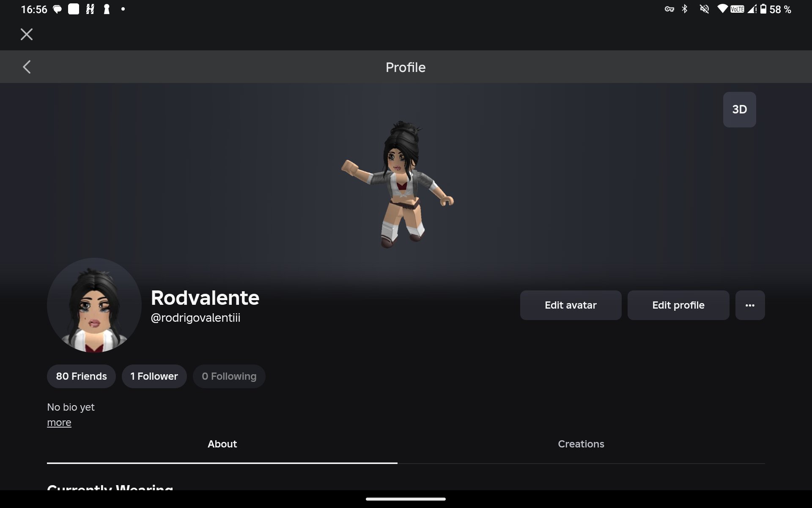Click the Edit avatar button
This screenshot has height=508, width=812.
(571, 305)
